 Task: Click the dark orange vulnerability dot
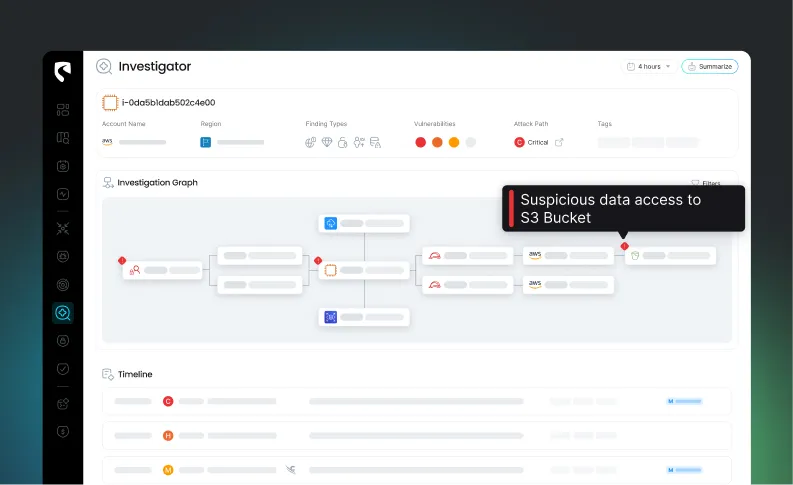(437, 143)
